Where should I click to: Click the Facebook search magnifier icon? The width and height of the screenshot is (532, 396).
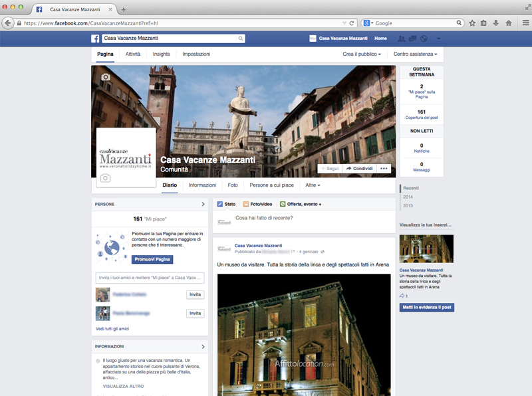pos(241,39)
